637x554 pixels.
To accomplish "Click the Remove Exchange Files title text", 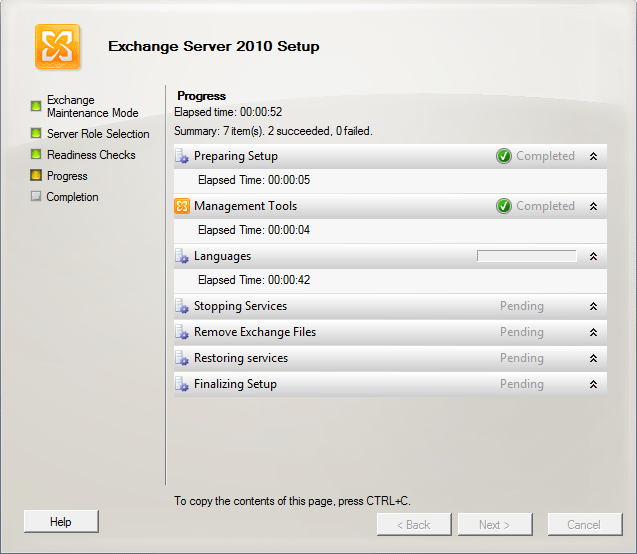I will [x=255, y=332].
